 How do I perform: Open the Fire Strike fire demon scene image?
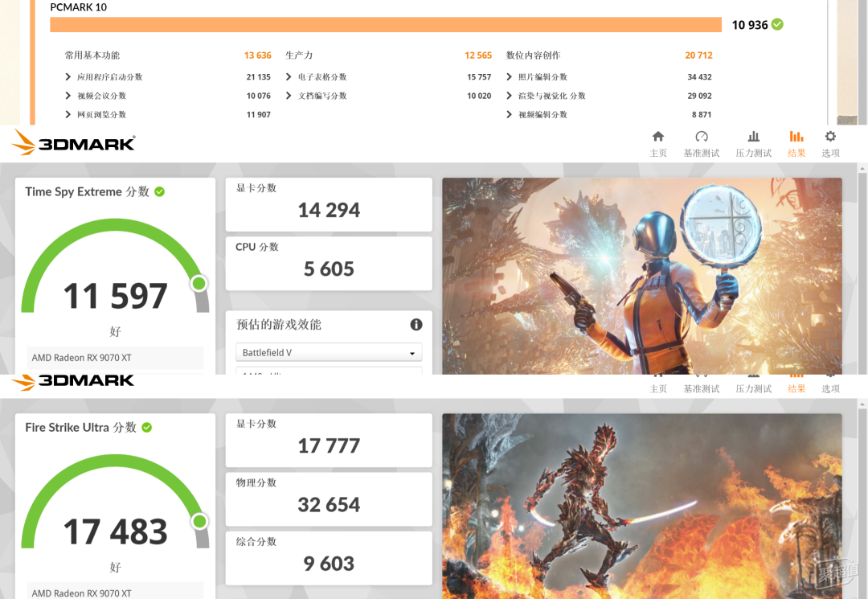click(x=642, y=506)
